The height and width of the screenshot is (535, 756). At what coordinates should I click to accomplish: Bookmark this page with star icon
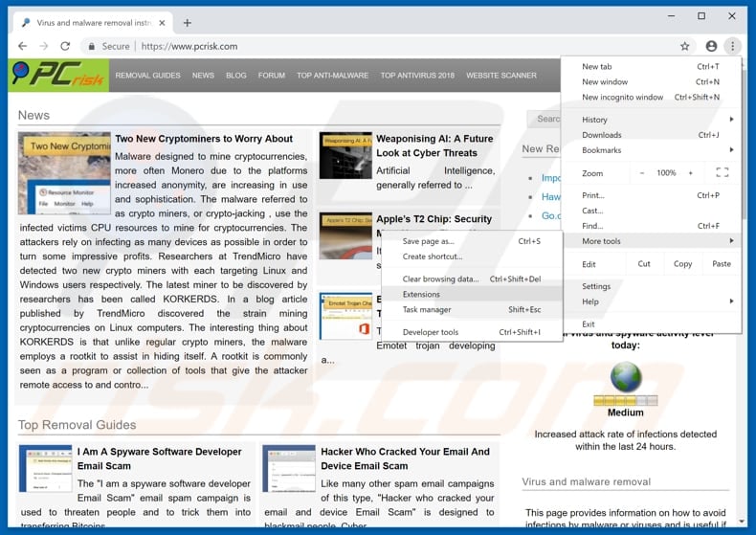684,46
